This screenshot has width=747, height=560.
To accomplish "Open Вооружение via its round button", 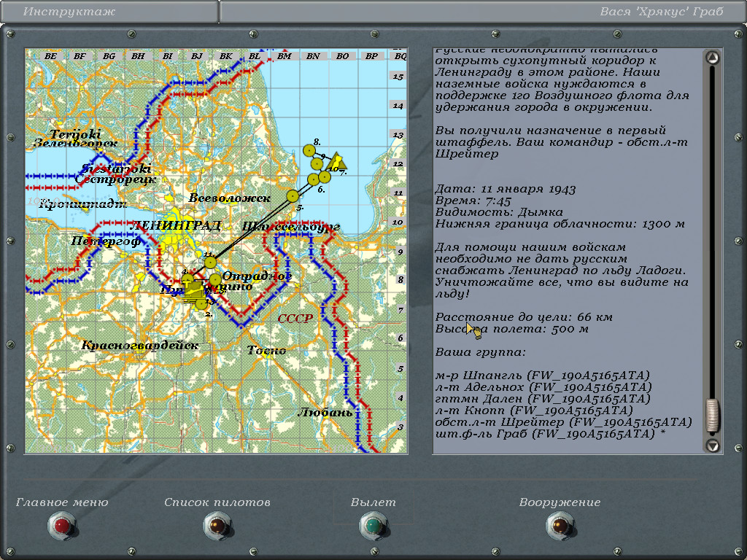I will tap(560, 526).
